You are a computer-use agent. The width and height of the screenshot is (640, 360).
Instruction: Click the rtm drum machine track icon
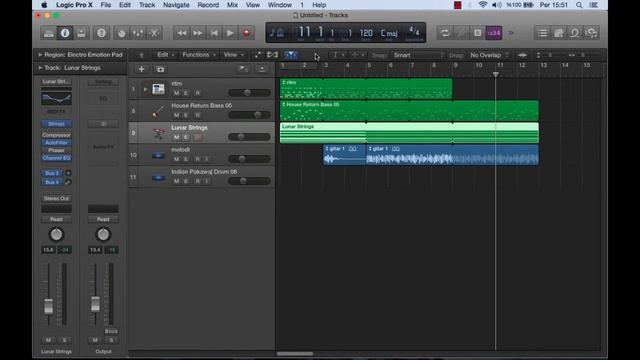(x=158, y=89)
